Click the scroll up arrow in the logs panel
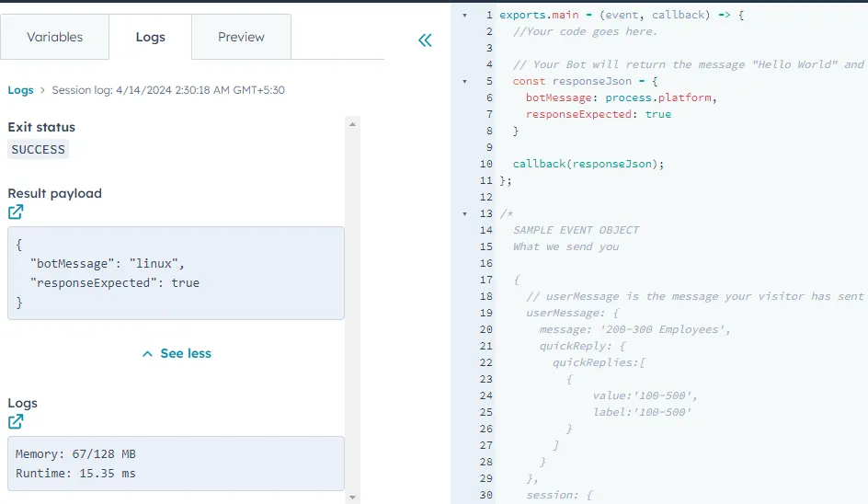The width and height of the screenshot is (868, 504). [352, 122]
